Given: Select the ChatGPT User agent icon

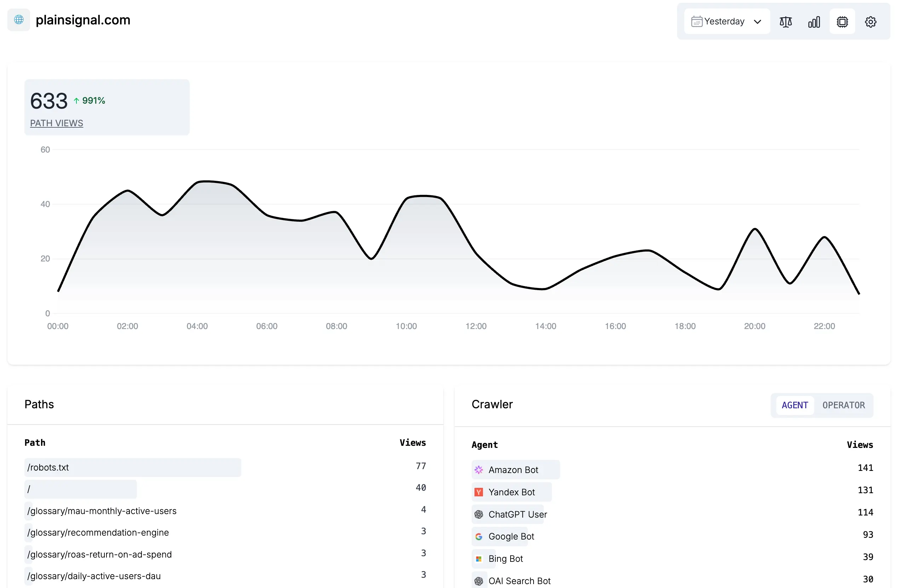Looking at the screenshot, I should [x=479, y=514].
